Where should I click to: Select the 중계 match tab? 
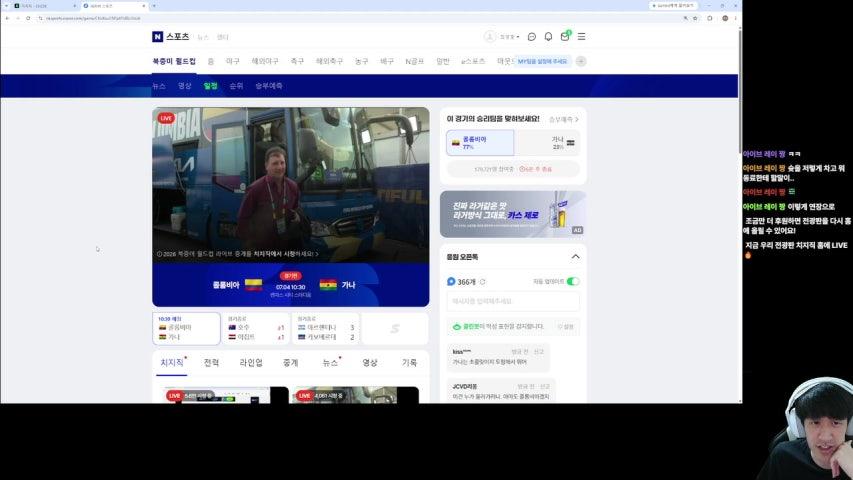pyautogui.click(x=290, y=362)
